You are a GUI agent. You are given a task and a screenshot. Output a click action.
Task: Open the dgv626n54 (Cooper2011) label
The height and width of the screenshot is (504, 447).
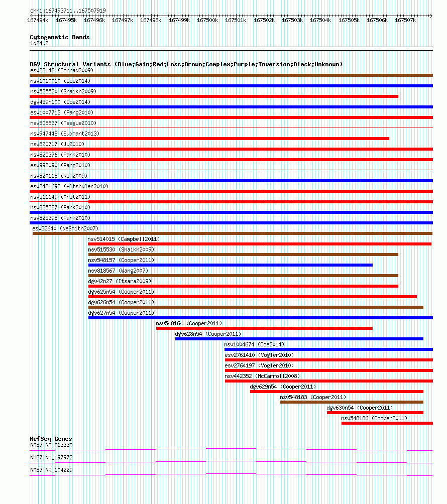(121, 303)
